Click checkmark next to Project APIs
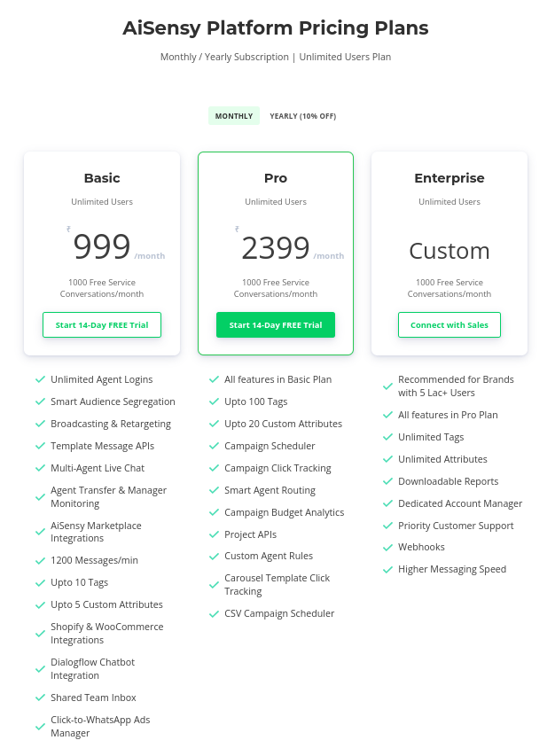The width and height of the screenshot is (555, 756). (x=214, y=534)
